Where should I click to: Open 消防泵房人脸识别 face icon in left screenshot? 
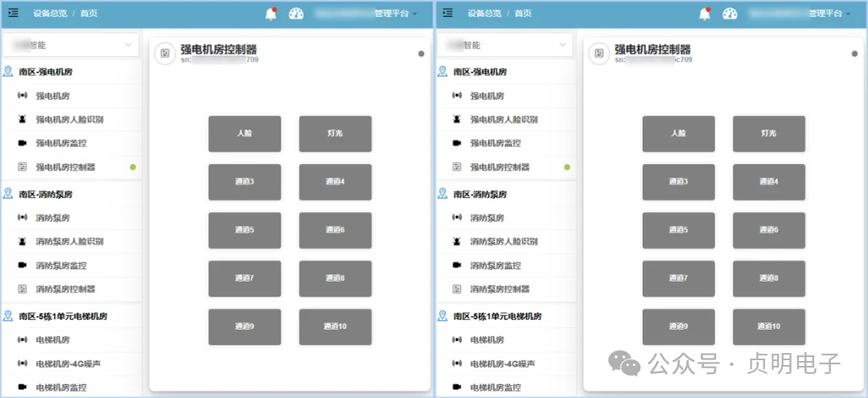(23, 241)
